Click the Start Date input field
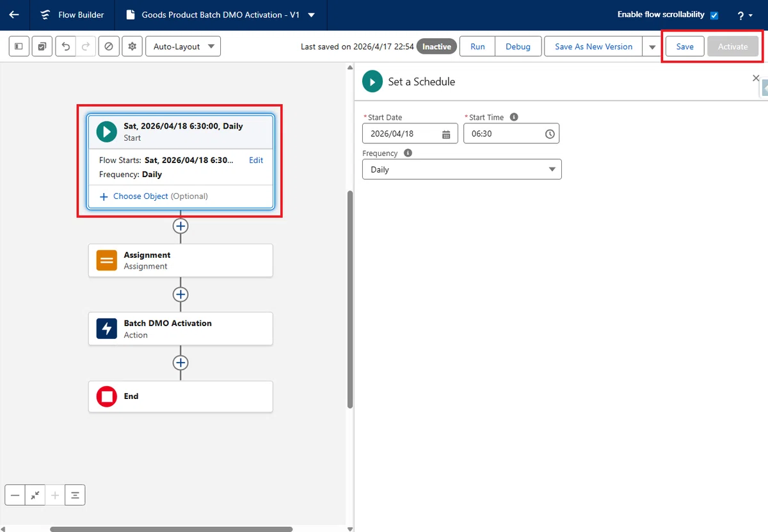 [x=410, y=134]
